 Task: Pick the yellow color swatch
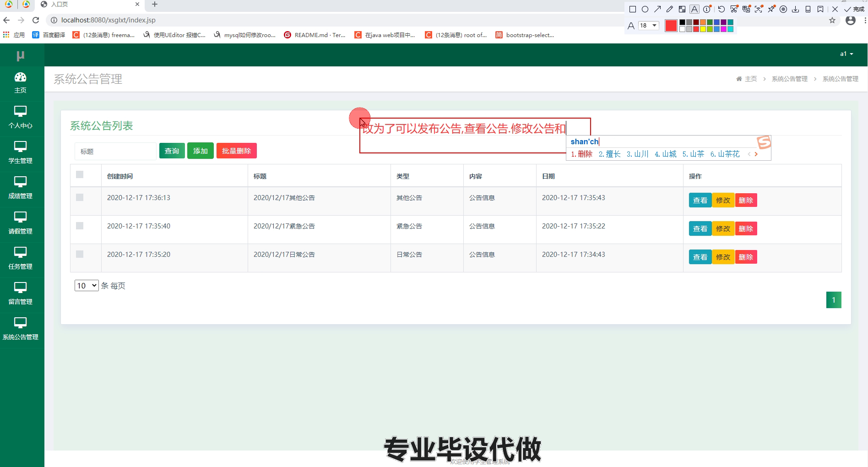(703, 29)
